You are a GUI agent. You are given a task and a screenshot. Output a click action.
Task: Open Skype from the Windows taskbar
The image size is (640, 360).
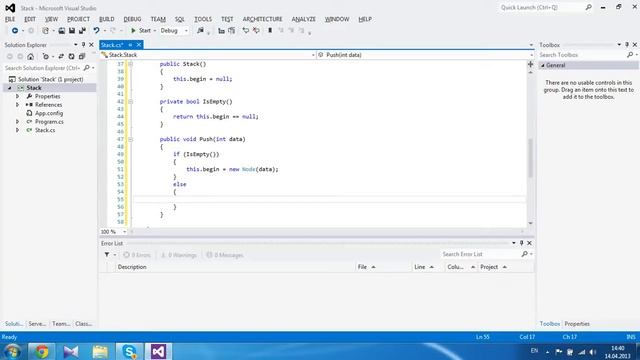pyautogui.click(x=129, y=351)
